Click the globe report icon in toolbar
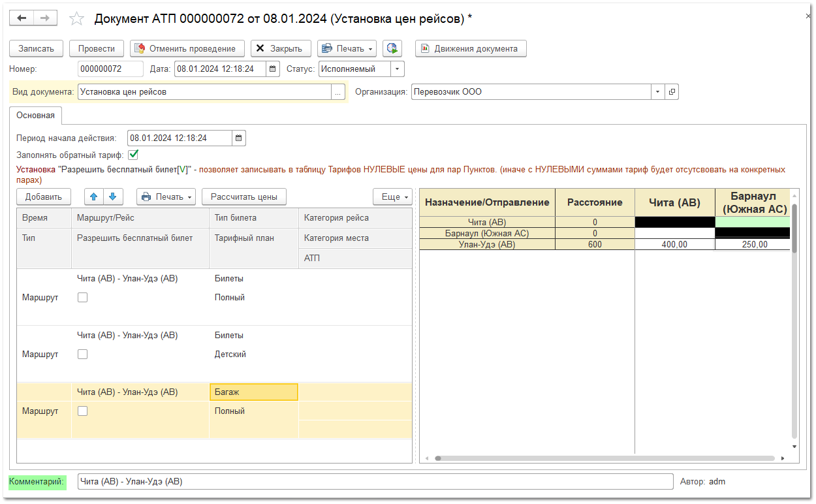This screenshot has height=504, width=816. (x=392, y=48)
